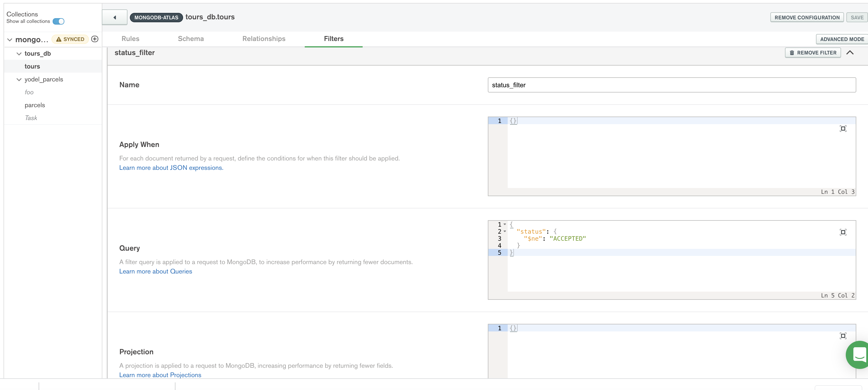Collapse the mongo cluster tree node
868x390 pixels.
coord(10,40)
